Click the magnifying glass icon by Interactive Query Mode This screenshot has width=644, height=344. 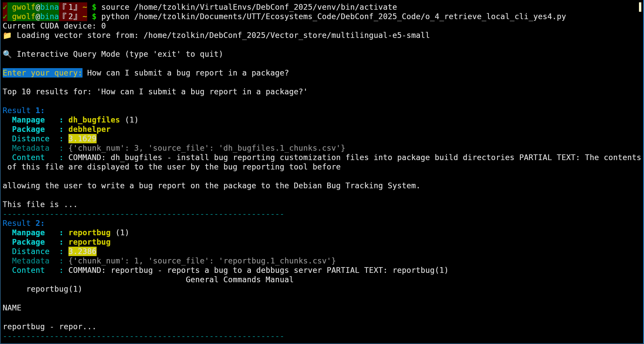7,54
